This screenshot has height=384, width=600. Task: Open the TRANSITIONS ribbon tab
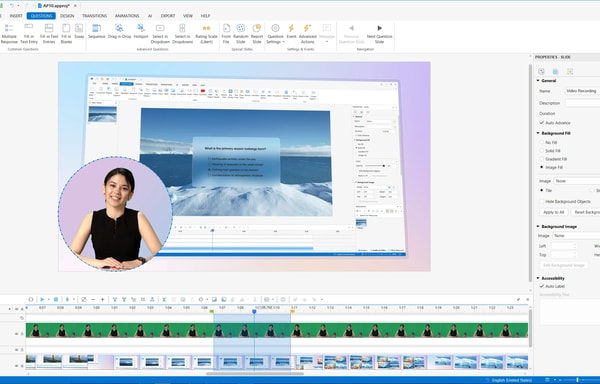tap(95, 16)
